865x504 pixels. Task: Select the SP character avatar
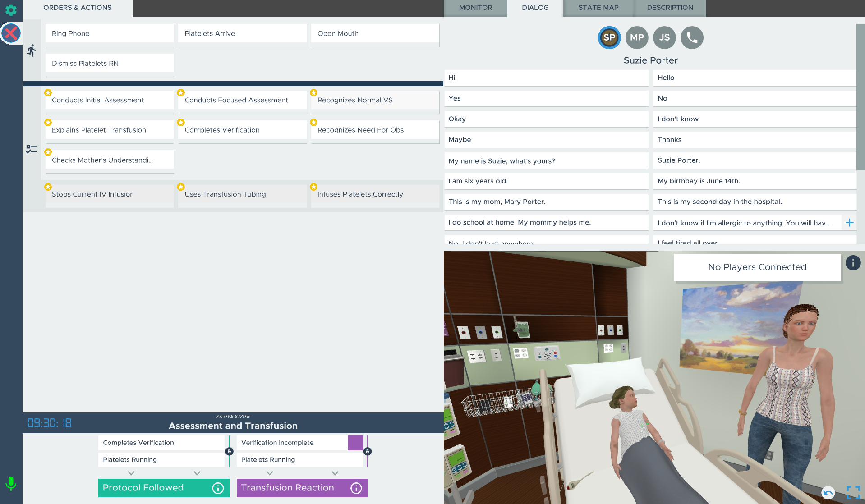(x=609, y=37)
